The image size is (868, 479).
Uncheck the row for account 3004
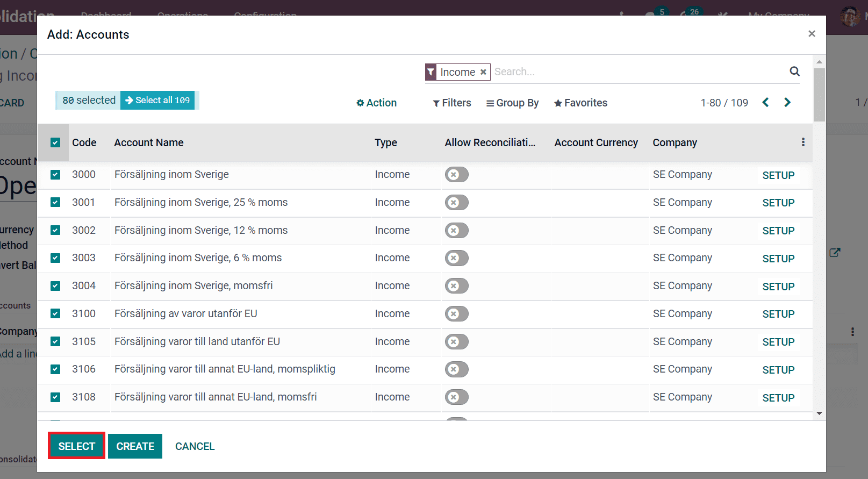coord(55,286)
